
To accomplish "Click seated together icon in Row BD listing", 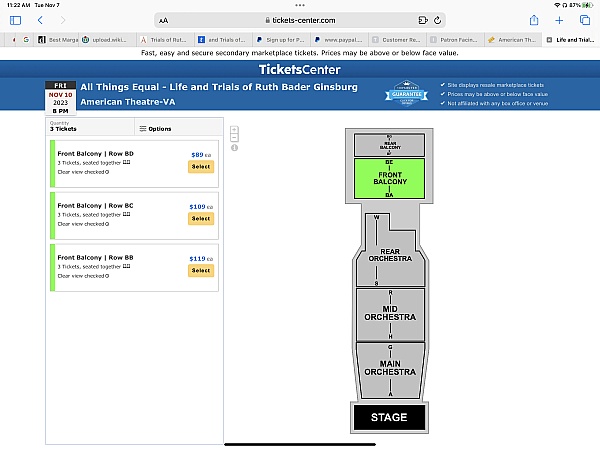I will (127, 162).
